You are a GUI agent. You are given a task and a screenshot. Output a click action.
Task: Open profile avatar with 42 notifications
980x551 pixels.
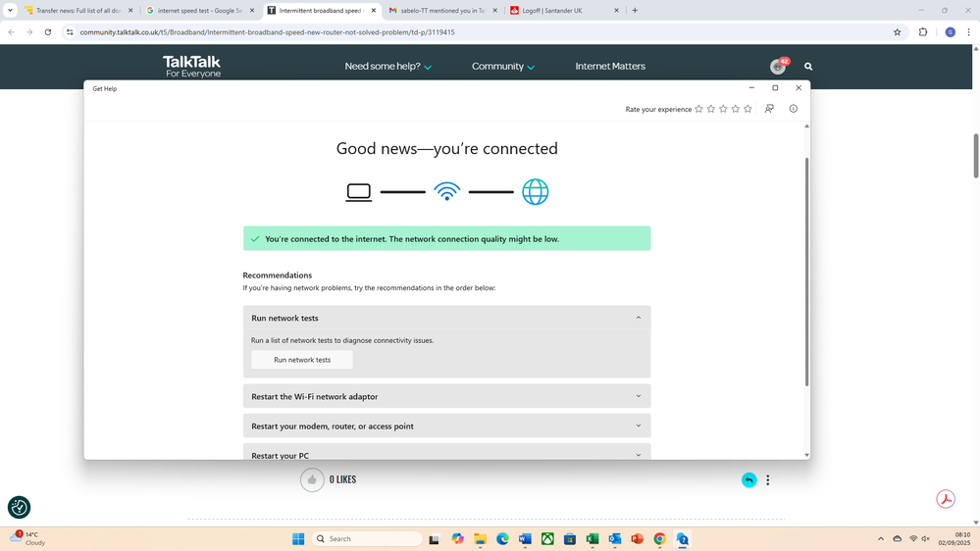(778, 67)
